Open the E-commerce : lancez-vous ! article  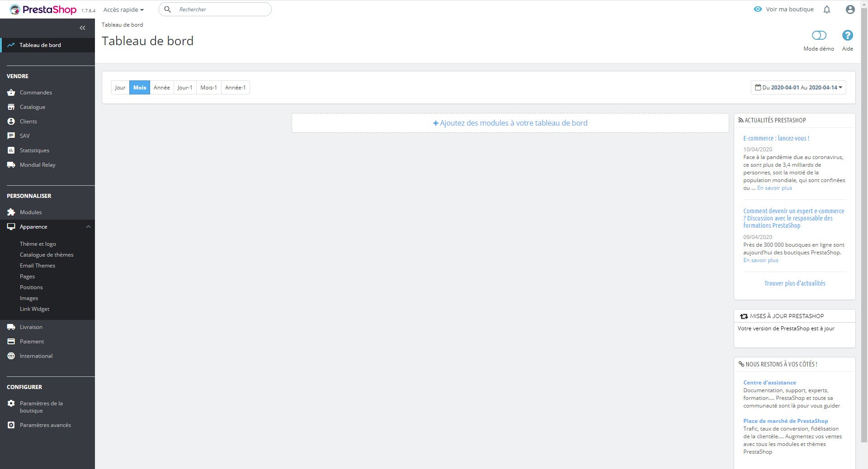(776, 138)
